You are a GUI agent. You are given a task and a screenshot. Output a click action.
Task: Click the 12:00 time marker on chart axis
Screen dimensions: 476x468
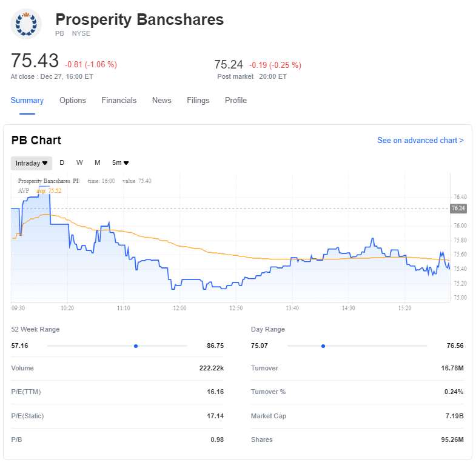(179, 308)
